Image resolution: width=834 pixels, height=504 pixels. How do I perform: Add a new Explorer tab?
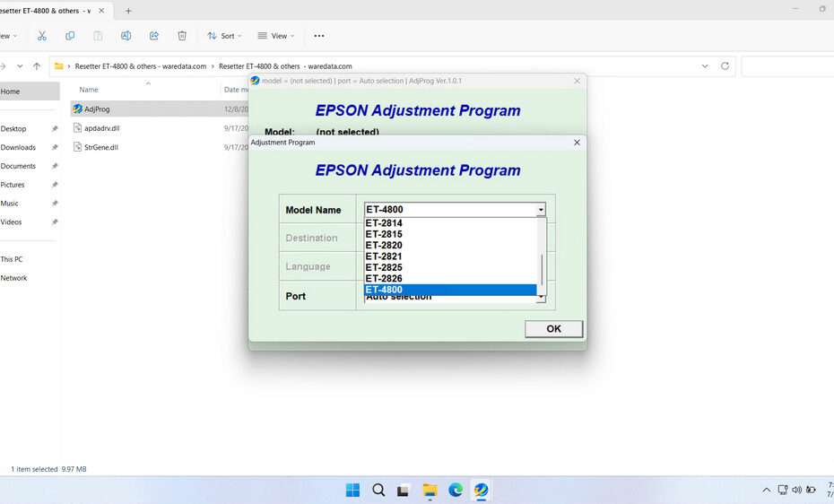[128, 11]
